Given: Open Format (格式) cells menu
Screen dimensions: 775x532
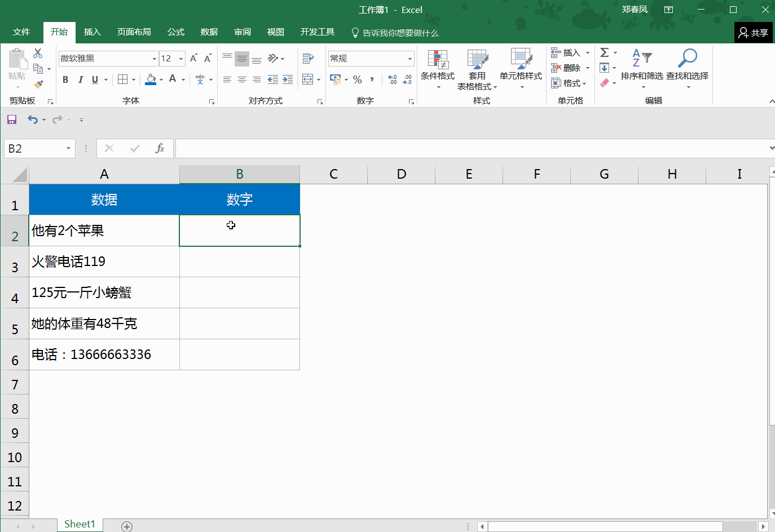Looking at the screenshot, I should pos(569,83).
